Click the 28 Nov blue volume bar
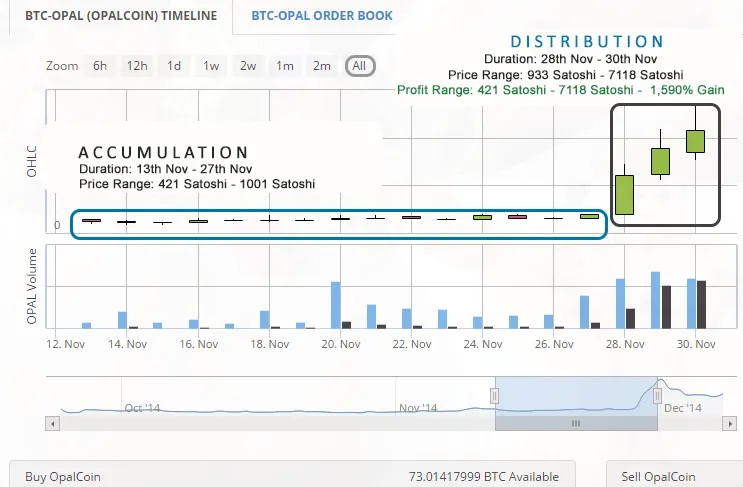The width and height of the screenshot is (743, 487). point(620,304)
